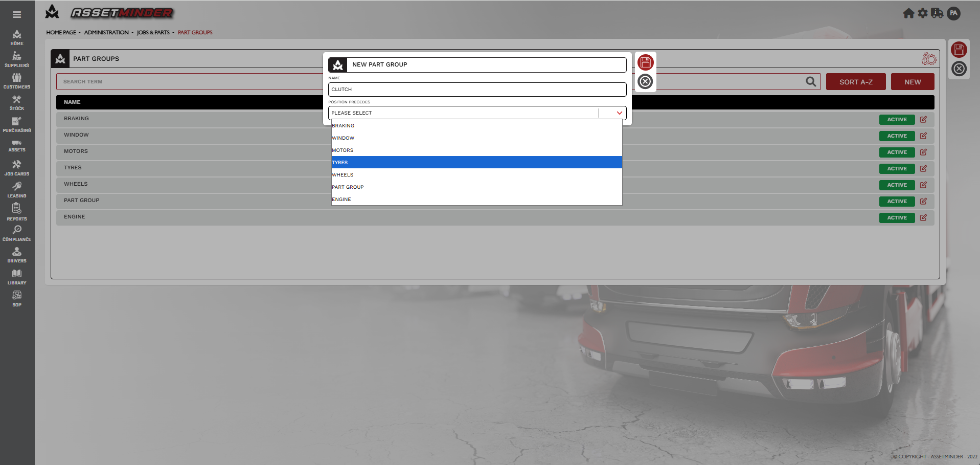Screen dimensions: 980x465
Task: Toggle Active status for Window row
Action: (x=897, y=136)
